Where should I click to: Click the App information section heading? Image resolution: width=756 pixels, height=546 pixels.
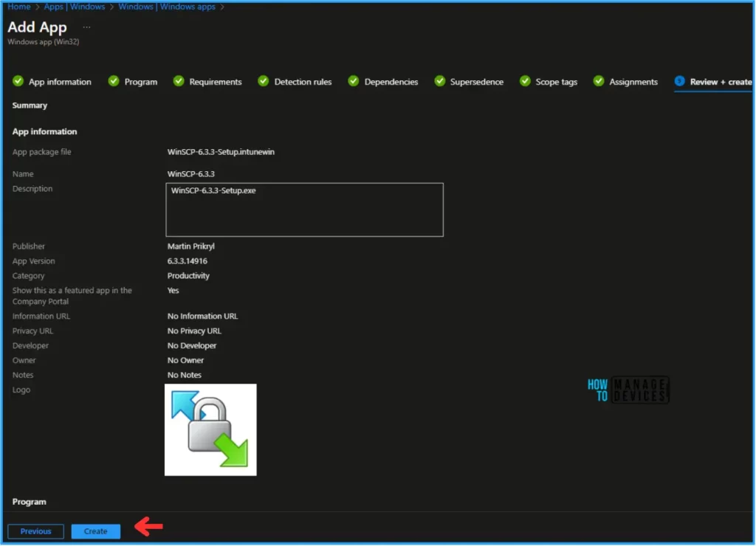click(44, 131)
